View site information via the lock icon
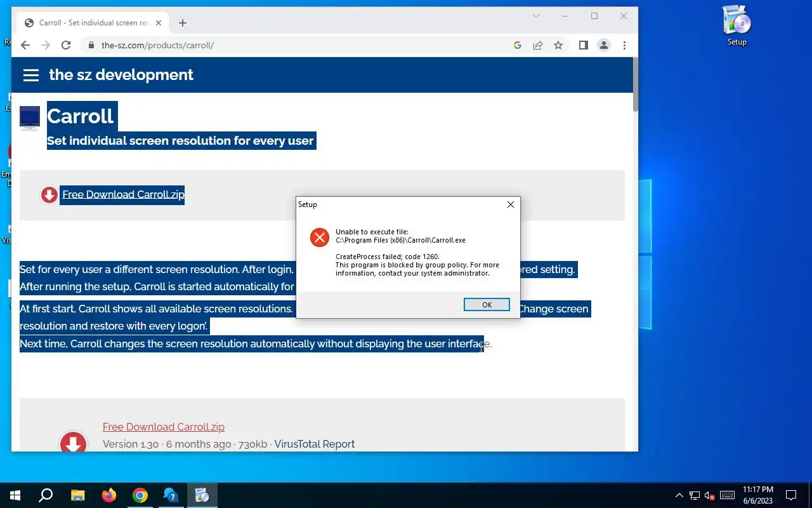 91,45
